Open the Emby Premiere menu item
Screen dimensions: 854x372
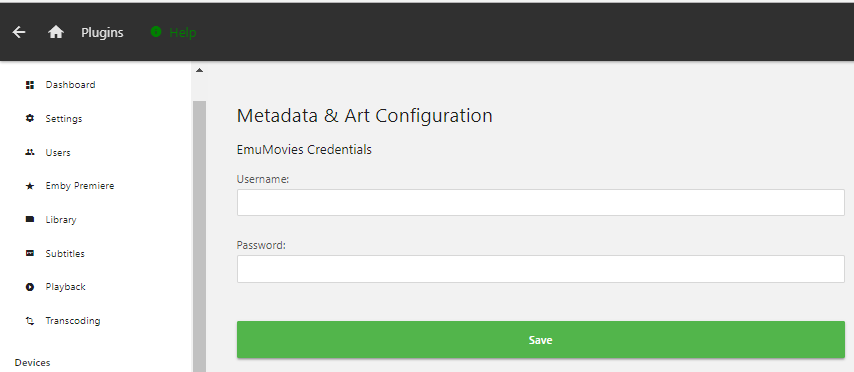80,186
